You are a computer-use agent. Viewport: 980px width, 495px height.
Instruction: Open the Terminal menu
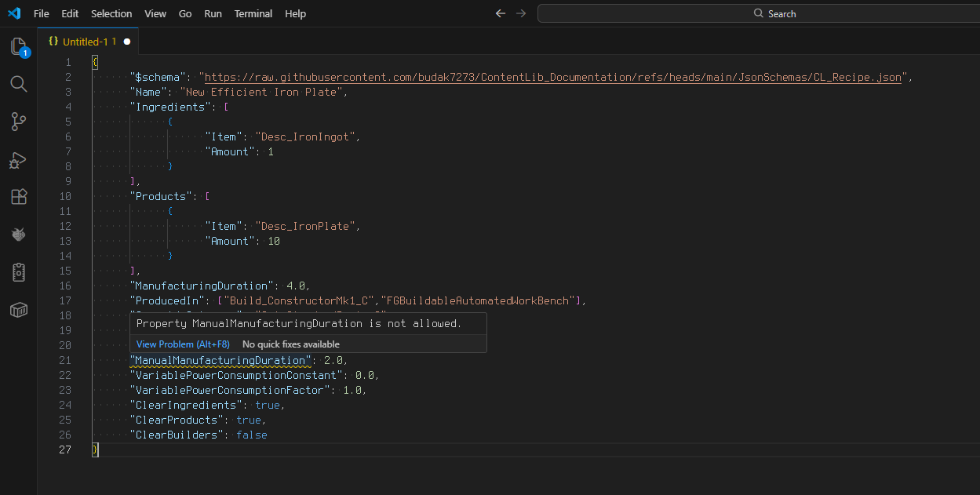[253, 13]
